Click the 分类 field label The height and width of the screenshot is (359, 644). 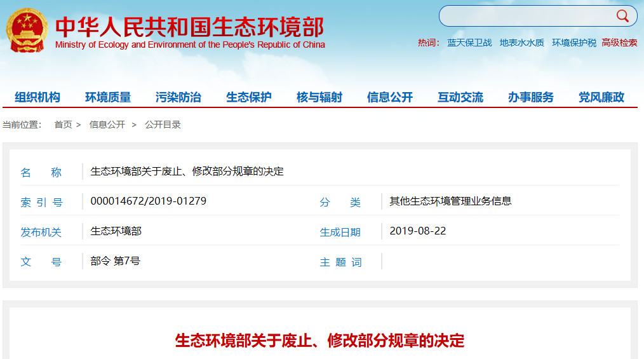340,202
